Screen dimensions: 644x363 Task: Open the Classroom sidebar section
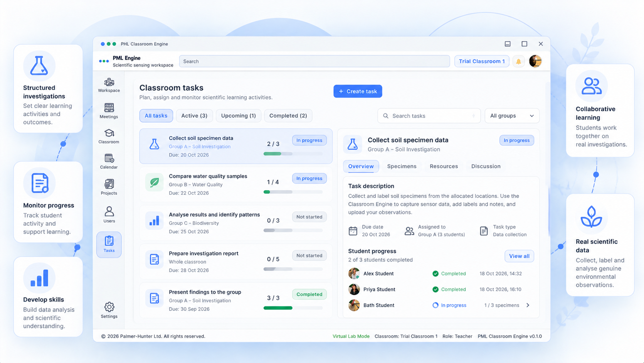(x=109, y=137)
